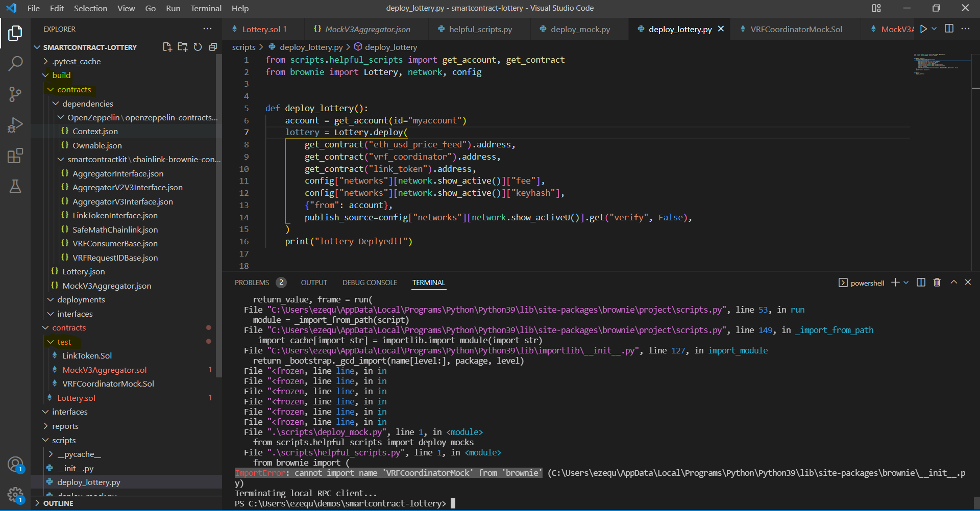Open the Terminal menu

tap(206, 8)
